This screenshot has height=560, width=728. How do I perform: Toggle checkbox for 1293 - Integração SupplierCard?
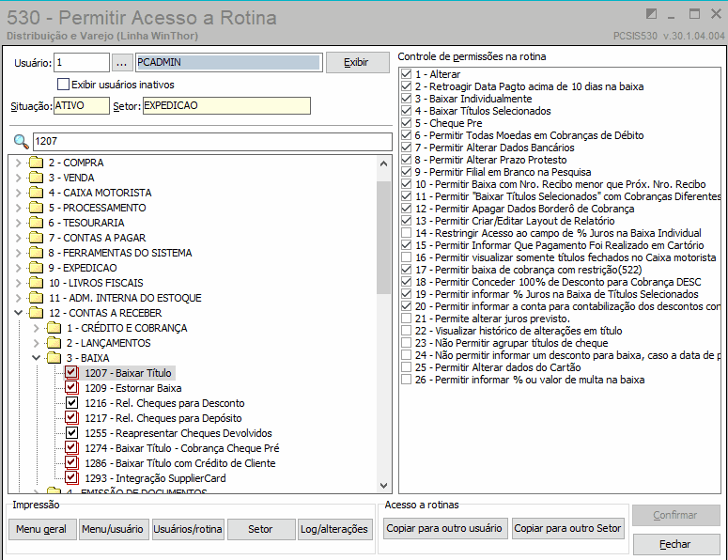tap(71, 478)
